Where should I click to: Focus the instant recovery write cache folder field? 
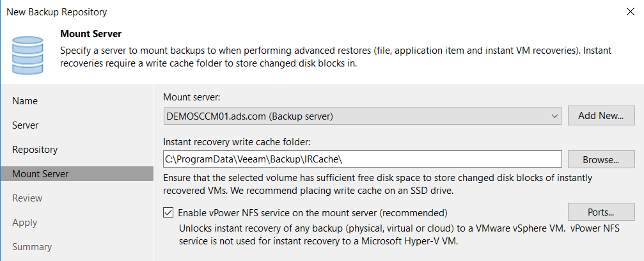tap(362, 159)
